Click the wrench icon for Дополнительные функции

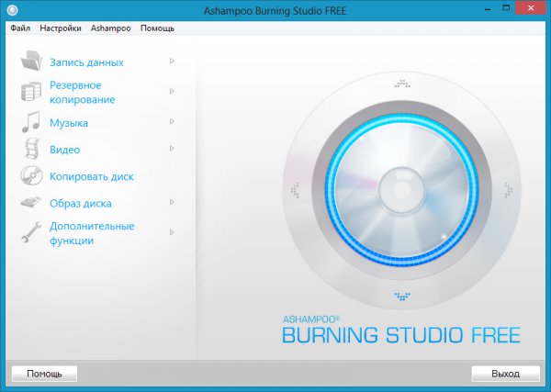point(31,232)
